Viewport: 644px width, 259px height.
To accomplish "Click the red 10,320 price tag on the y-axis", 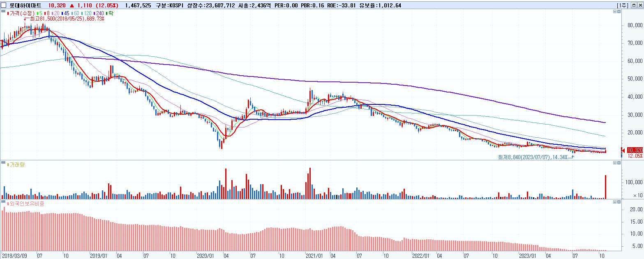I will (635, 150).
